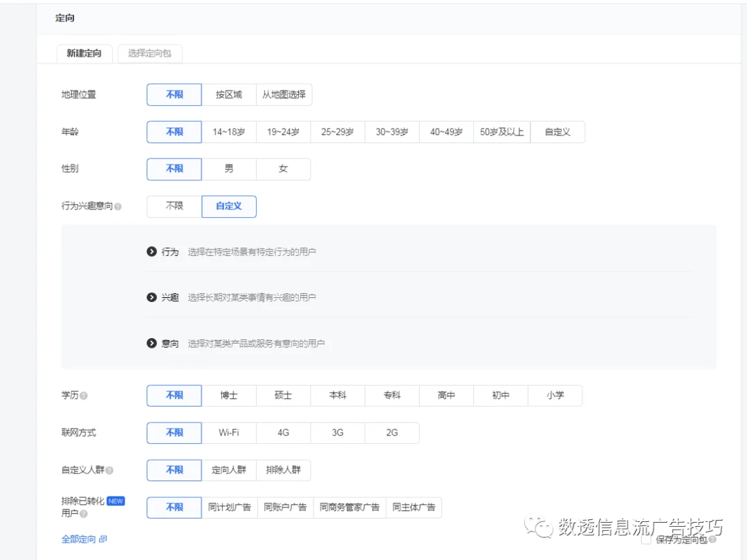The width and height of the screenshot is (747, 560).
Task: Choose 博士 education level
Action: (x=229, y=395)
